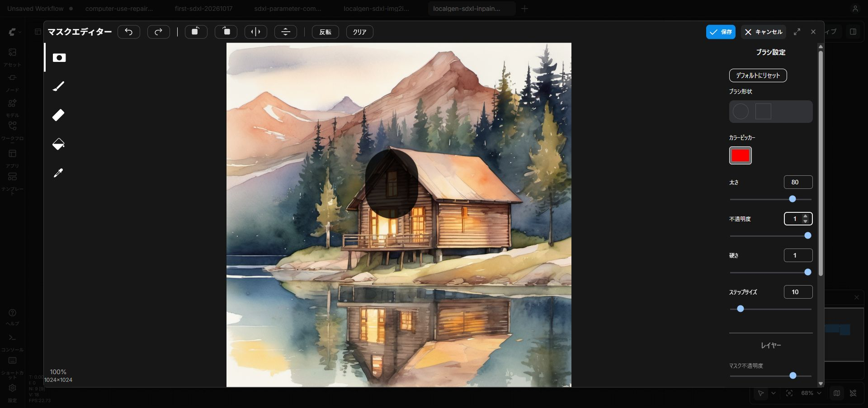Viewport: 868px width, 408px height.
Task: Select the eyedropper color tool
Action: point(58,173)
